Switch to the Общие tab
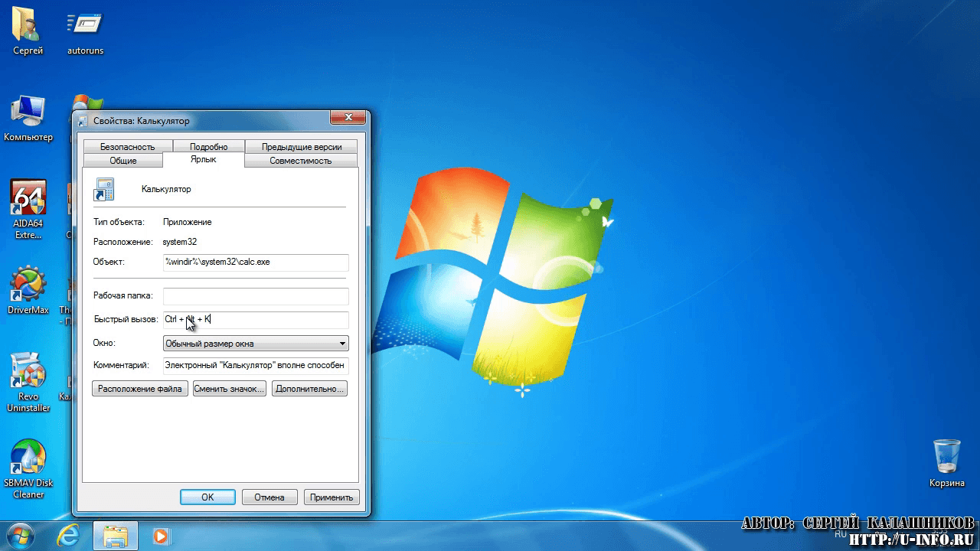 coord(123,161)
